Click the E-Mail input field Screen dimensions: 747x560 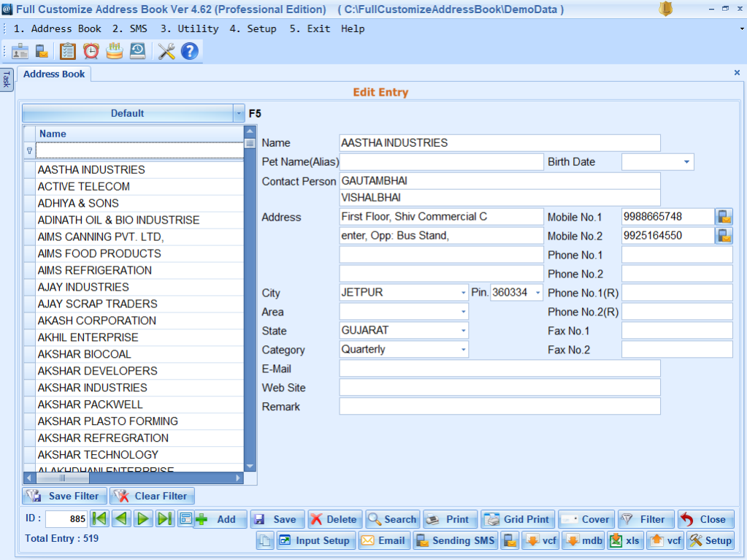[x=499, y=368]
